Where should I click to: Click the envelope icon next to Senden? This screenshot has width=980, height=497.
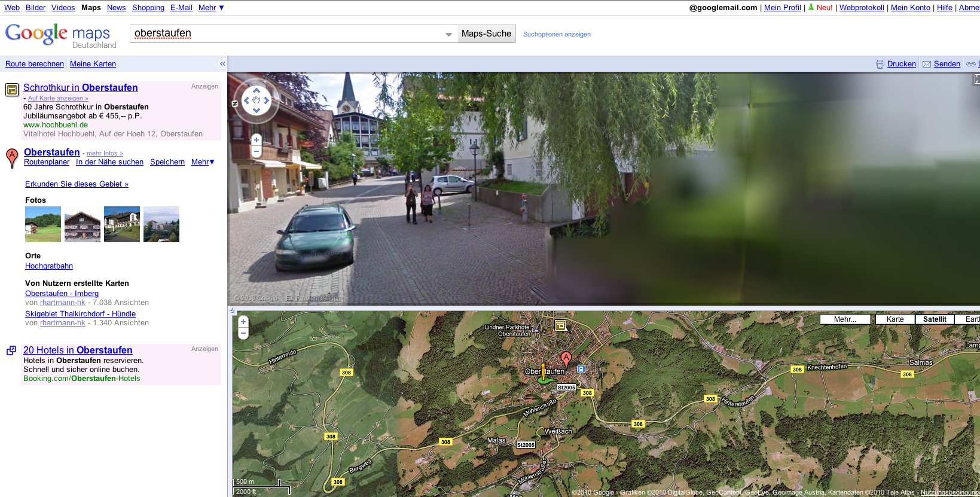(927, 64)
